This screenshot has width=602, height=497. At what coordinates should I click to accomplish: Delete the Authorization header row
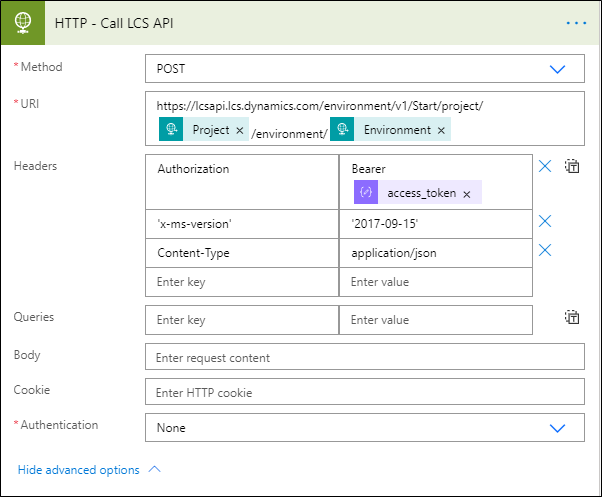(x=545, y=167)
